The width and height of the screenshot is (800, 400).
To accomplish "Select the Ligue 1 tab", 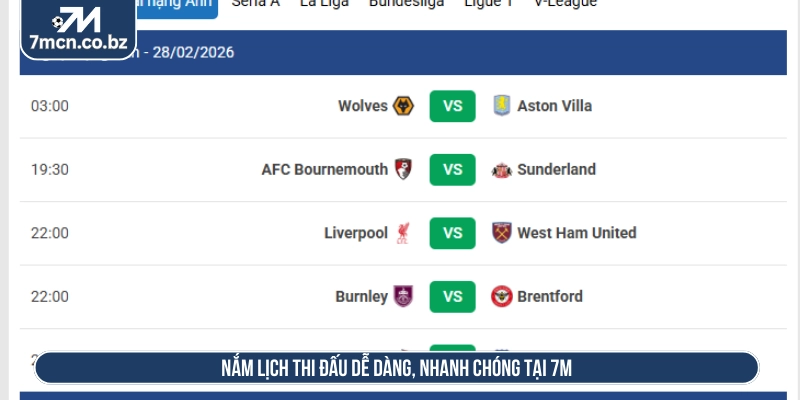I will 489,4.
